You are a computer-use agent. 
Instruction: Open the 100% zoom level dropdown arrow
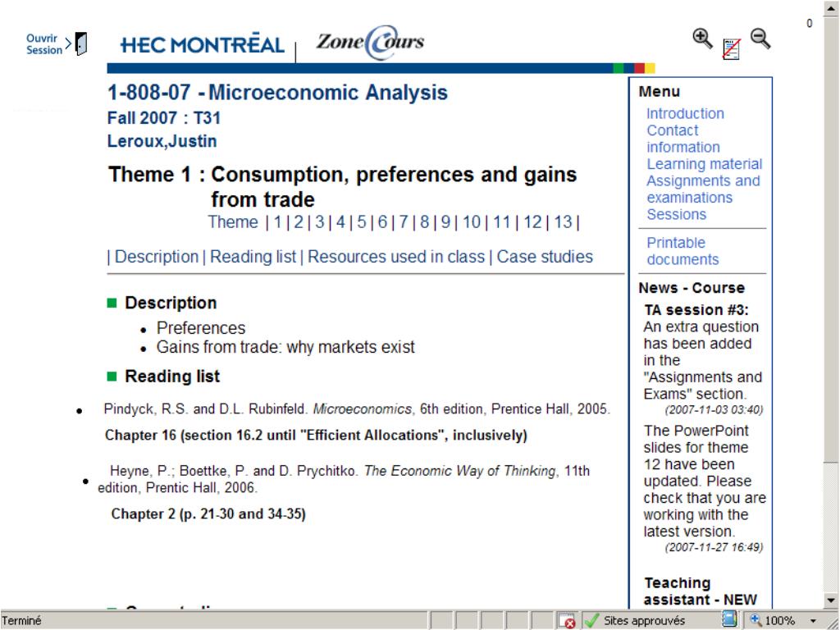pos(813,622)
